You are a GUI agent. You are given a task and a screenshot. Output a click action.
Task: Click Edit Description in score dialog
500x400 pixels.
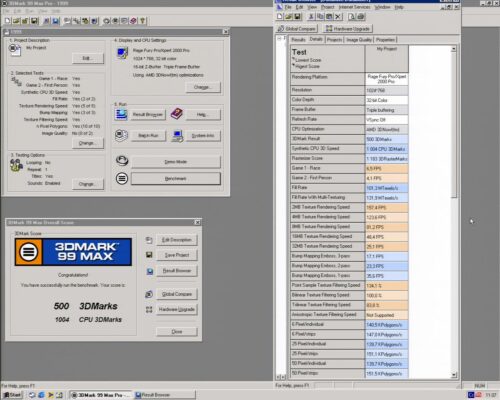[x=177, y=240]
